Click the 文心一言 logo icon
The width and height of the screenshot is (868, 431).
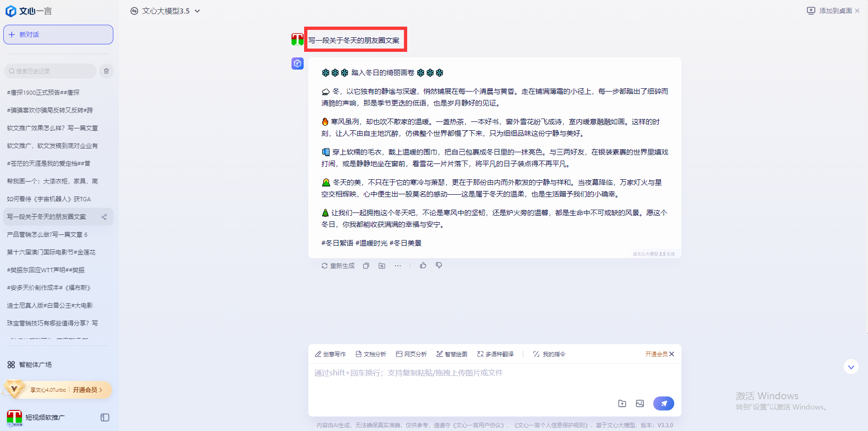coord(11,11)
